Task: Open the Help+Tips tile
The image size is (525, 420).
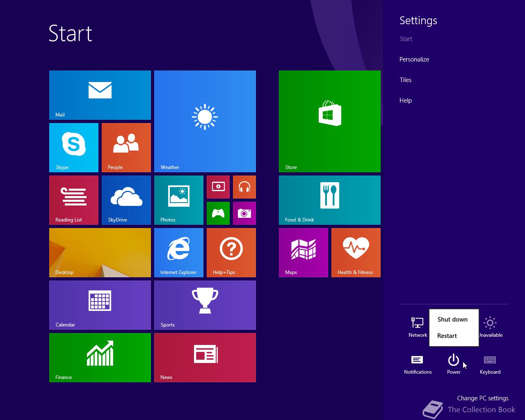Action: (x=231, y=253)
